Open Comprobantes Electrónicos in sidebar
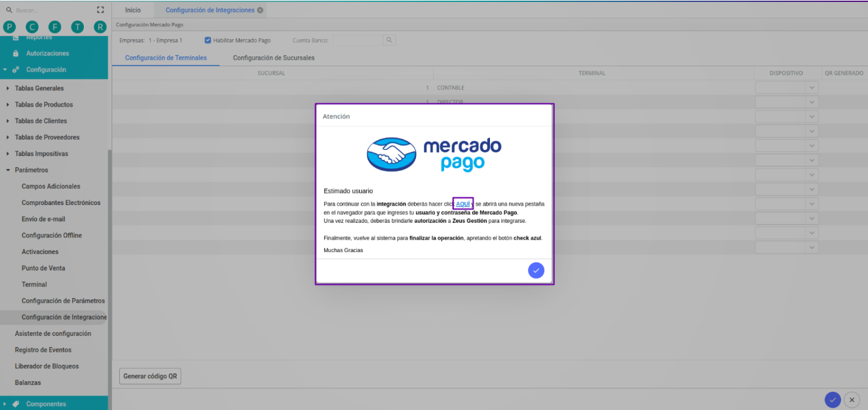Screen dimensions: 868x410 [61, 203]
